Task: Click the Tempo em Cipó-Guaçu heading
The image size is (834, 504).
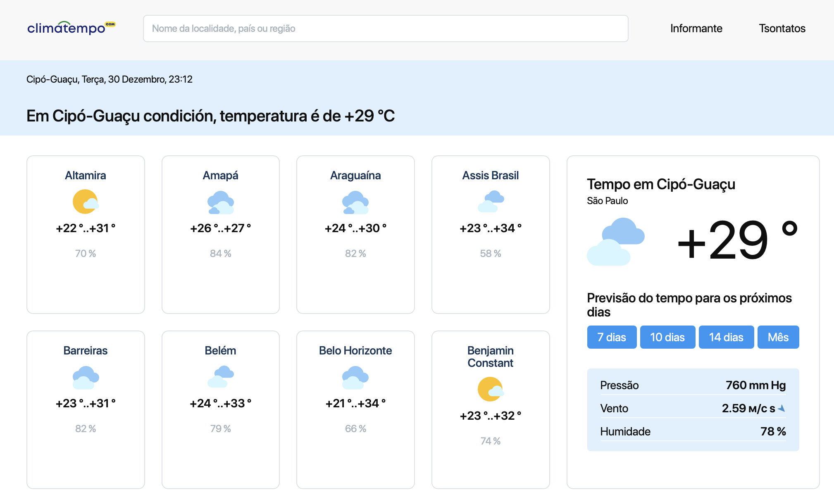Action: [661, 184]
